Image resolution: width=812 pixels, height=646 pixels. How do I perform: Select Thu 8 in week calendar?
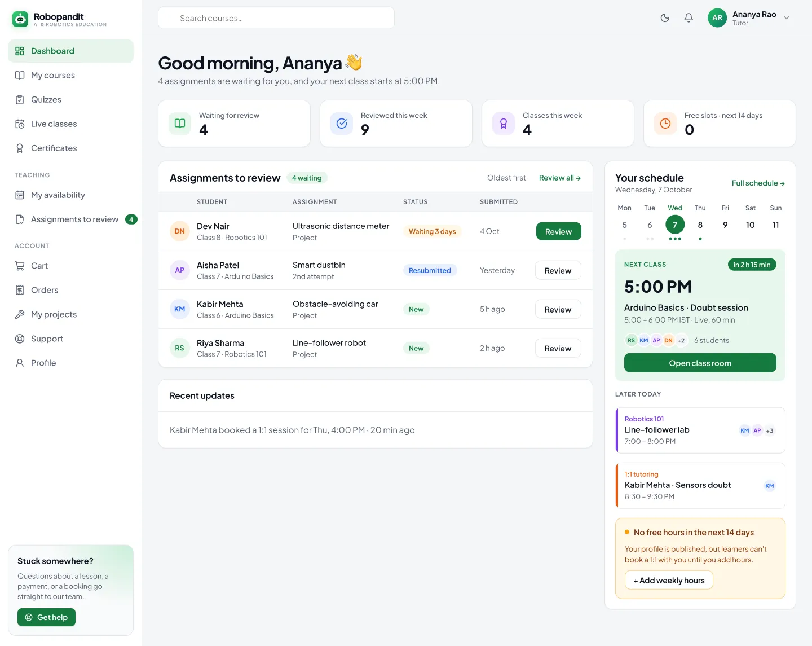pos(700,225)
